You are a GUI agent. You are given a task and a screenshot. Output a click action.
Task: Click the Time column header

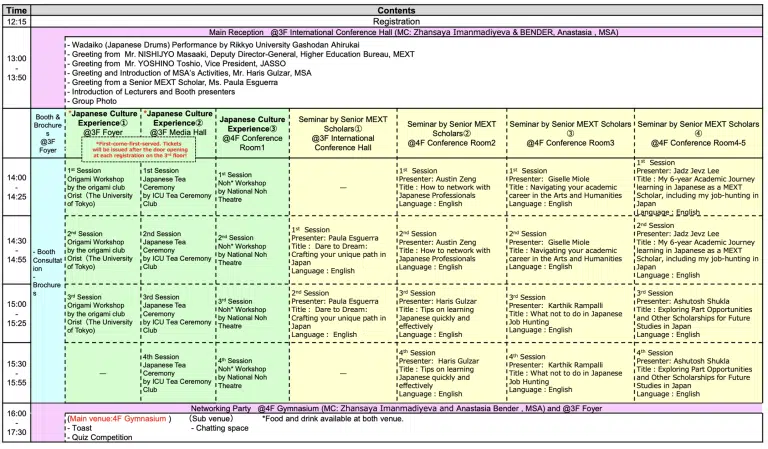point(17,10)
